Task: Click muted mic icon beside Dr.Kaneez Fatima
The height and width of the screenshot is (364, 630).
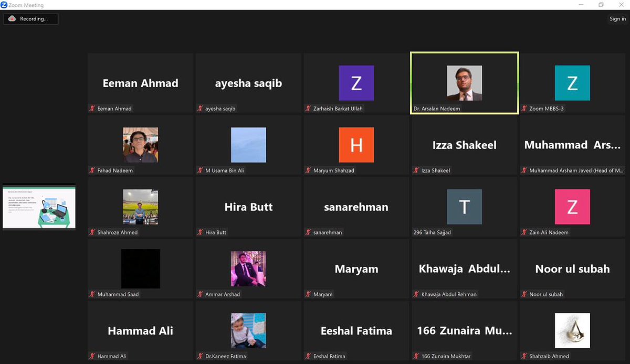Action: 201,356
